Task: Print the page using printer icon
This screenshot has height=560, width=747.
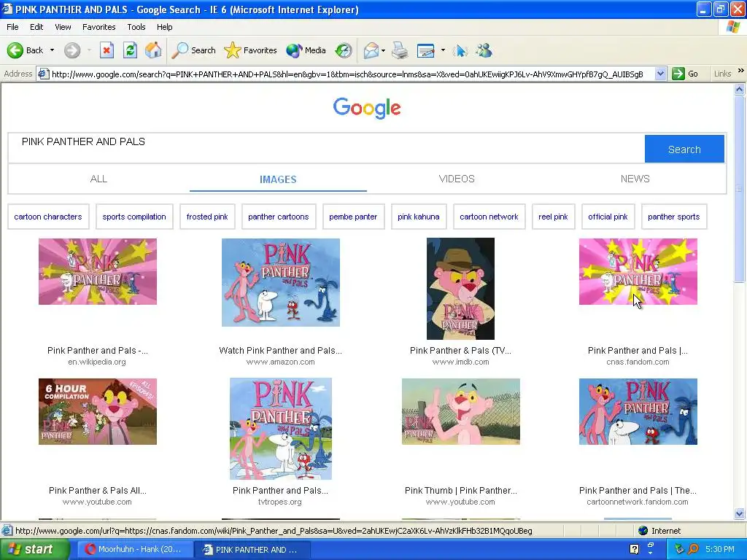Action: [x=400, y=50]
